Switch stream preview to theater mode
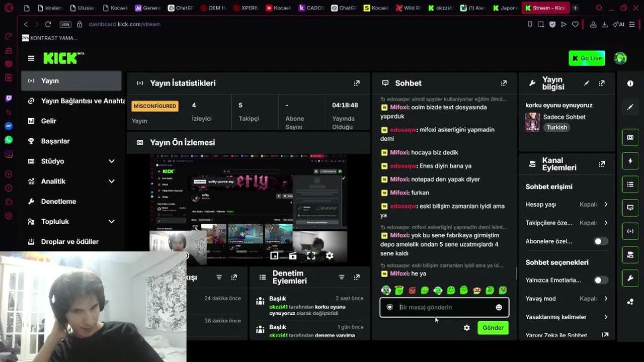This screenshot has height=362, width=644. point(293,256)
